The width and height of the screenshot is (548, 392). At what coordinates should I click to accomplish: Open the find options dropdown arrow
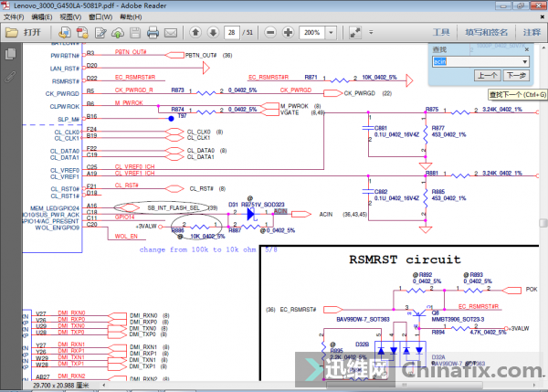tap(524, 62)
